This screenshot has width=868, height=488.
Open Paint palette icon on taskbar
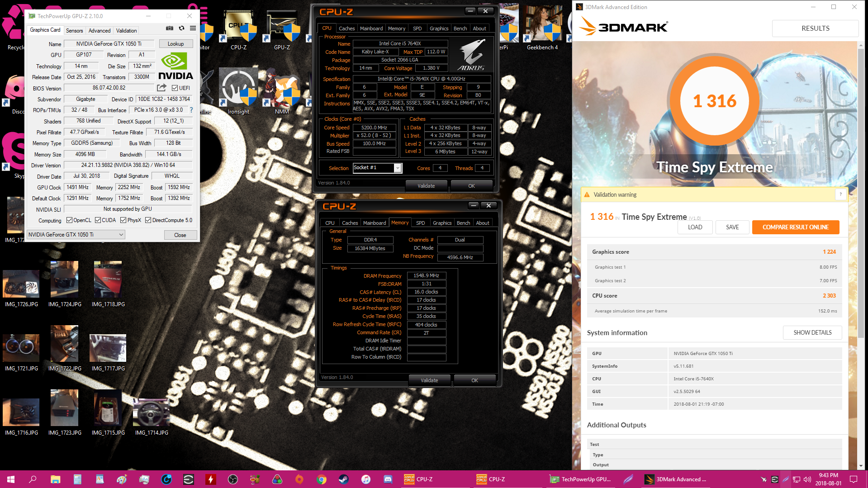122,479
